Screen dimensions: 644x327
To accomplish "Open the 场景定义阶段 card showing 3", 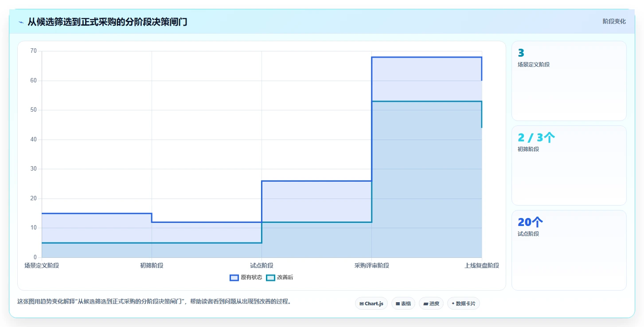I will pyautogui.click(x=569, y=81).
